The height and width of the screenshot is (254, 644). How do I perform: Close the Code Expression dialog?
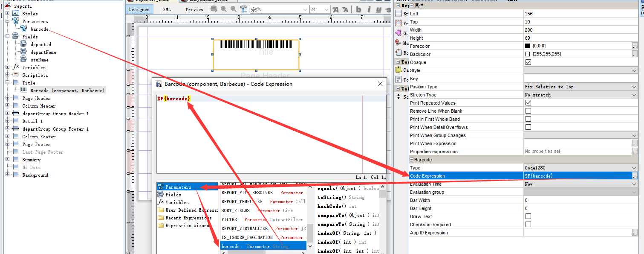coord(380,84)
